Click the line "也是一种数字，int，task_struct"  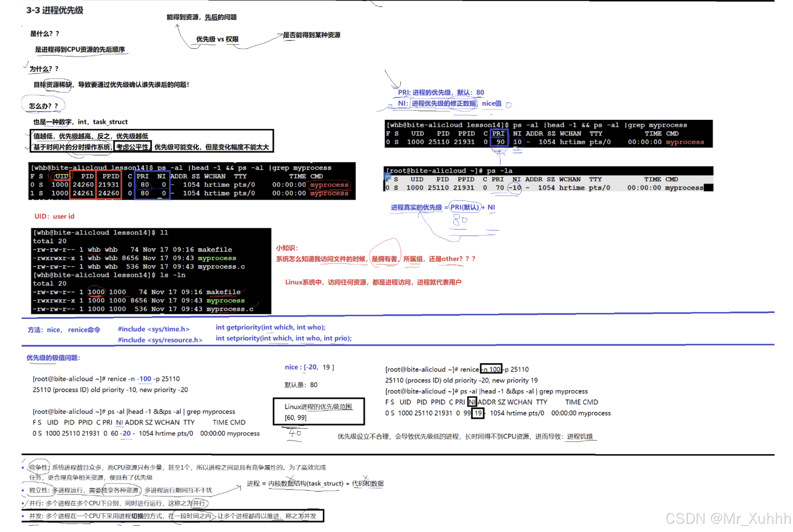point(81,122)
